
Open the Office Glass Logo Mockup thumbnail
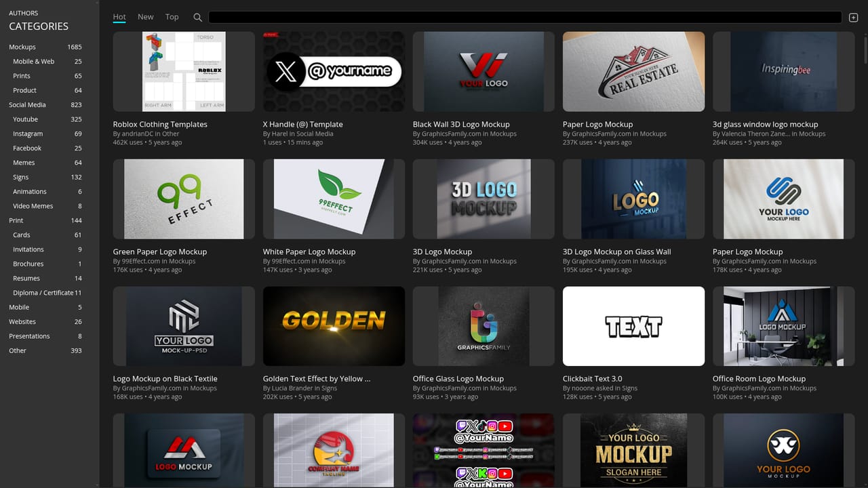tap(484, 326)
